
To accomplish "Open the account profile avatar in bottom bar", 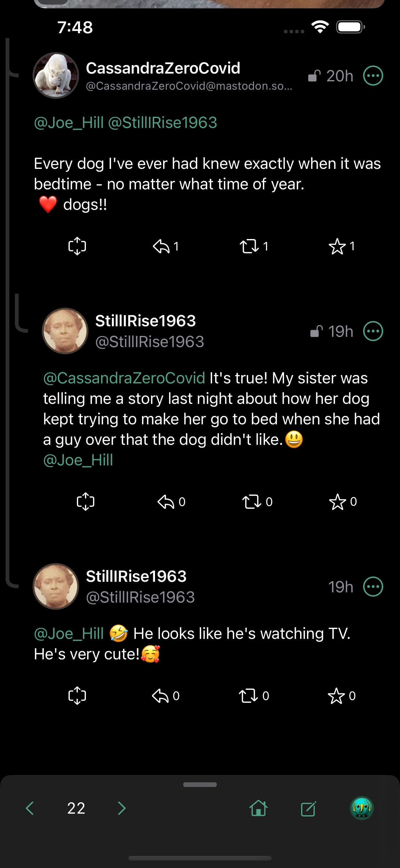I will click(x=362, y=808).
